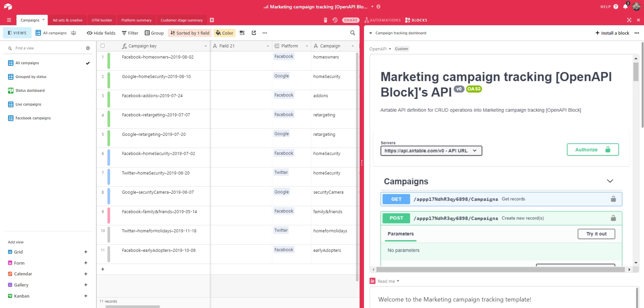Open the base title dropdown arrow
Screen dimensions: 644x308
point(372,6)
